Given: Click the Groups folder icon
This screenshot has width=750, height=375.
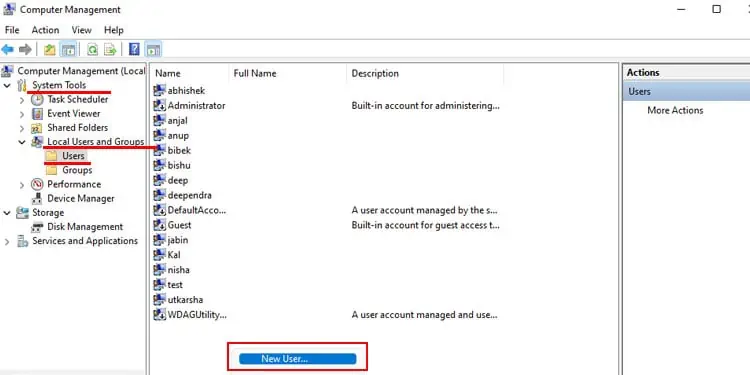Looking at the screenshot, I should point(51,170).
